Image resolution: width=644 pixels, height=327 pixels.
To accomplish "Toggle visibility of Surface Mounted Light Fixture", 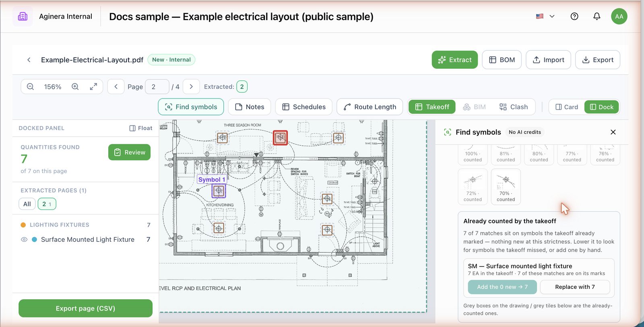I will (x=24, y=239).
